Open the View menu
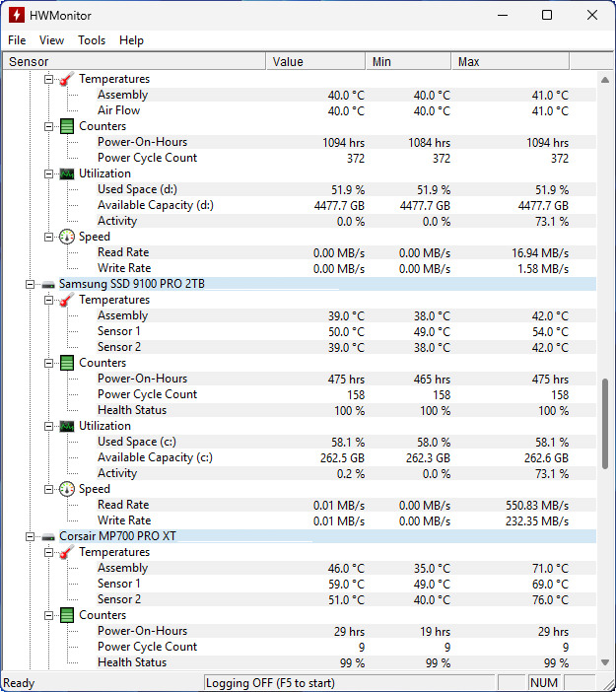616x692 pixels. [51, 40]
